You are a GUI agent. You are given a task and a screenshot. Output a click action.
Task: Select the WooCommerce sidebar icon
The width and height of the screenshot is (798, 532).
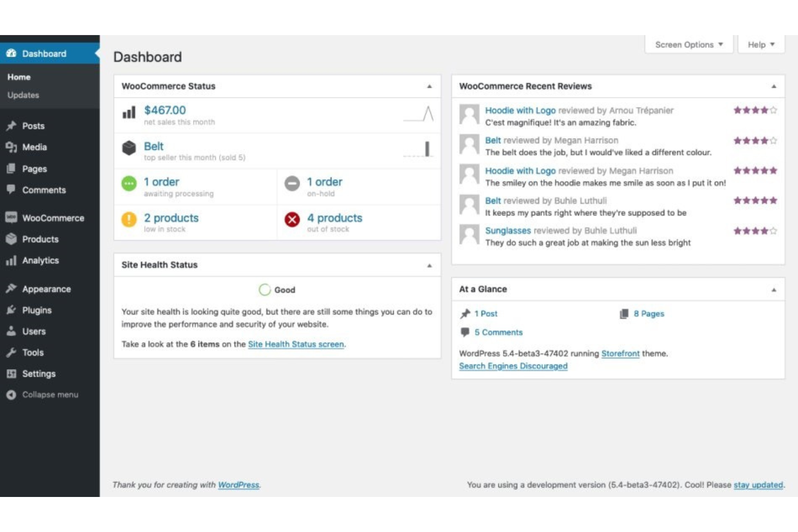coord(11,218)
